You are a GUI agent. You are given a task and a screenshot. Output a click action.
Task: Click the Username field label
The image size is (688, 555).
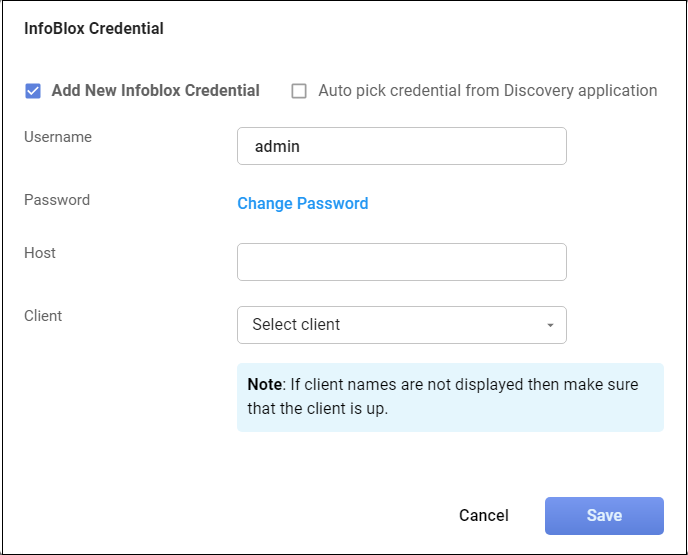point(58,137)
